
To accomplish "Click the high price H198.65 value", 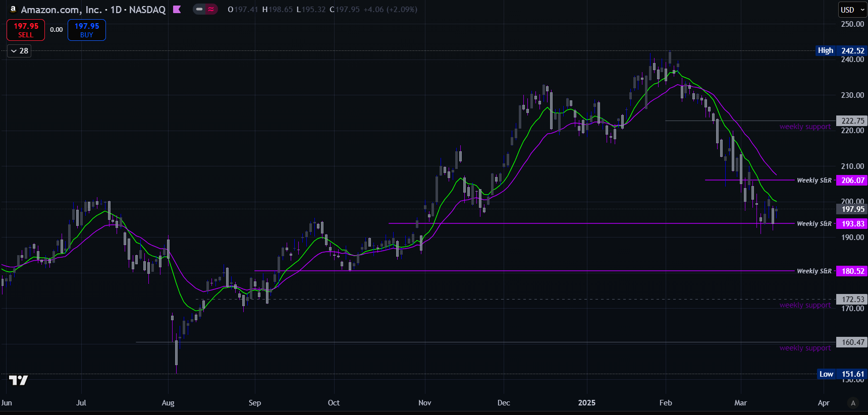I will [x=278, y=10].
